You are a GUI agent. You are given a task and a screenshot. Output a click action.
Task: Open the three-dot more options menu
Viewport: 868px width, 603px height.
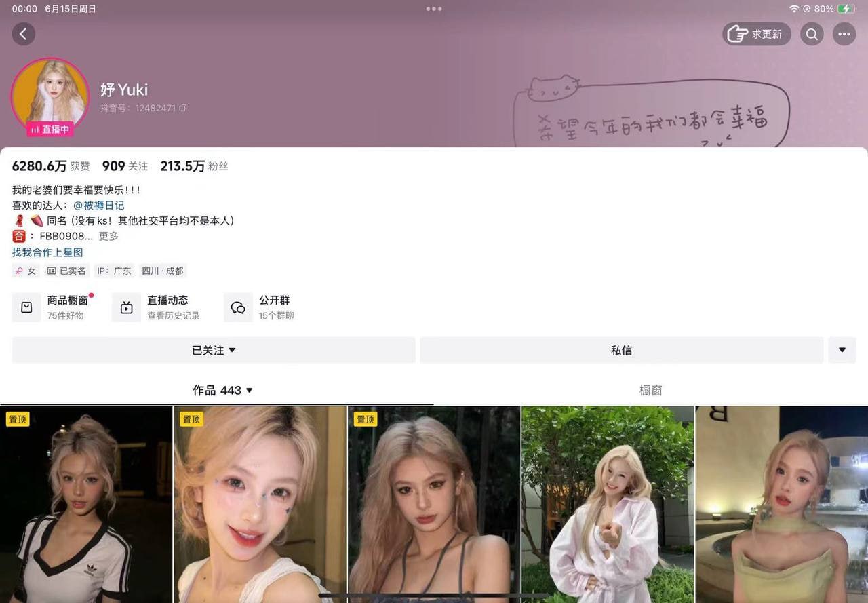[x=844, y=34]
